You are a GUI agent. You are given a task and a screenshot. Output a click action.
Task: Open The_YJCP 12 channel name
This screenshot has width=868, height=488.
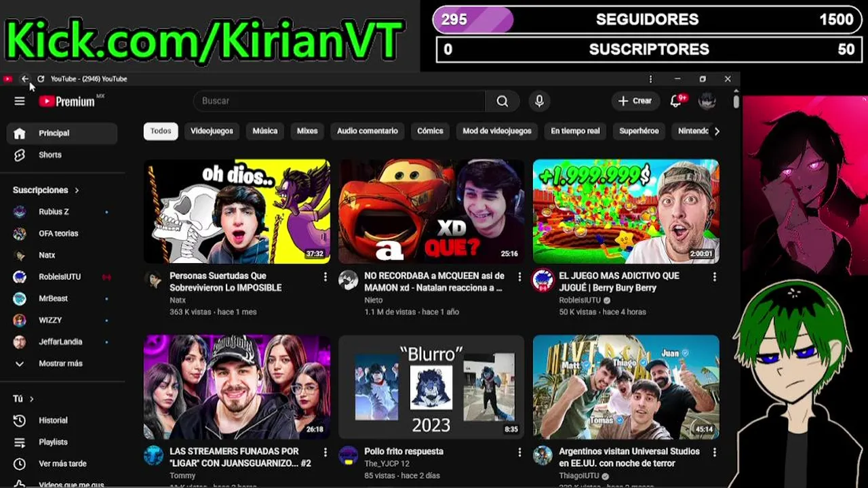[387, 464]
